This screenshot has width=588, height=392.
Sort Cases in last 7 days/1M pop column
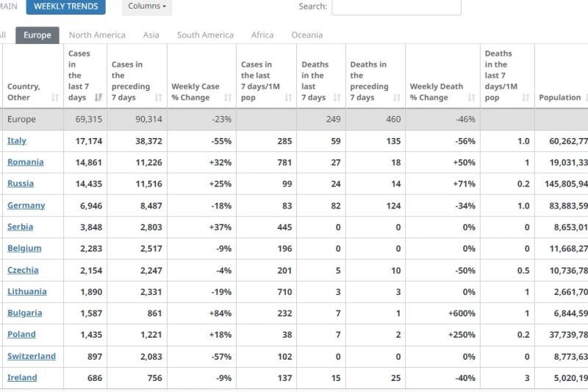pyautogui.click(x=288, y=98)
